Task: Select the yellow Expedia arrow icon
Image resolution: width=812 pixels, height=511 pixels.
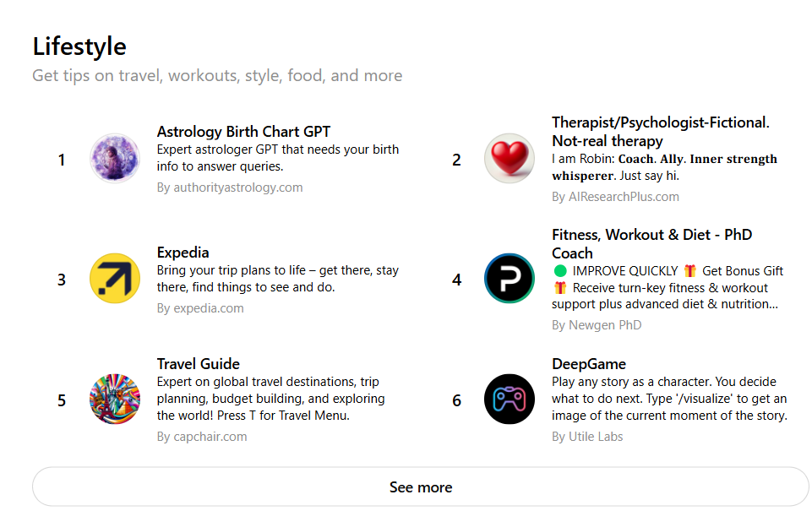Action: 114,279
